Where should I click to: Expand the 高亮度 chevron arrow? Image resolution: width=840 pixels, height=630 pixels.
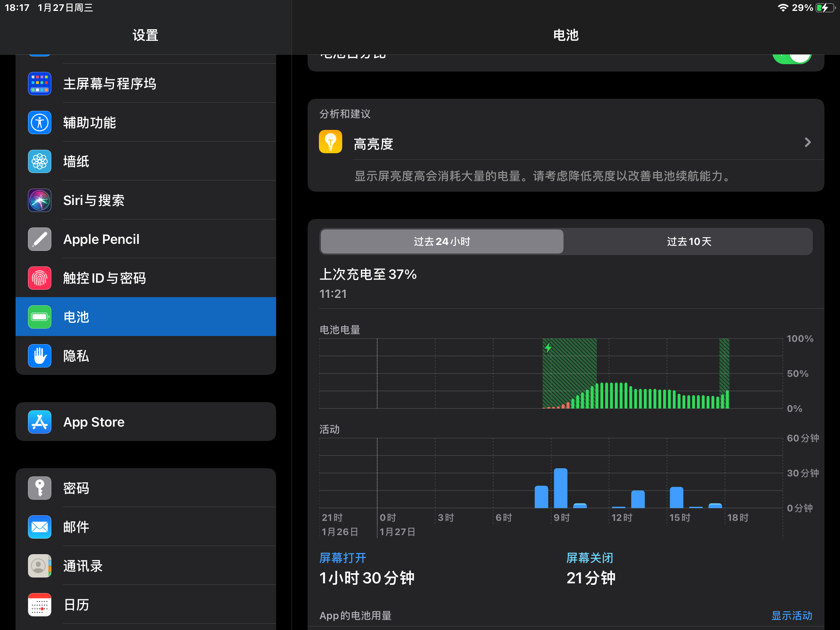807,142
